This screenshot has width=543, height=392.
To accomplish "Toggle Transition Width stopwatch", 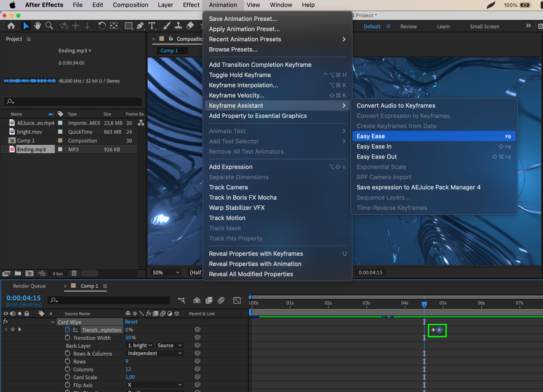I will [67, 337].
